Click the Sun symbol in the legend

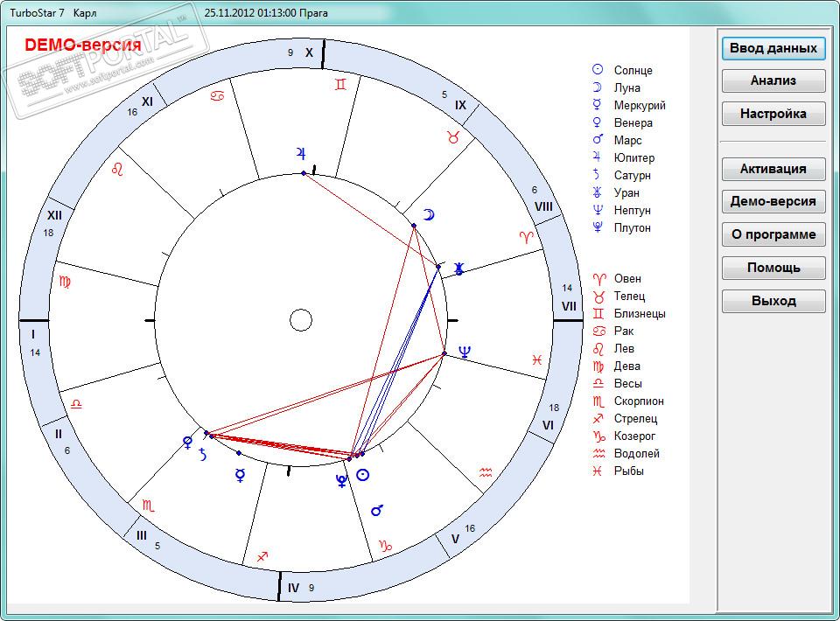598,70
